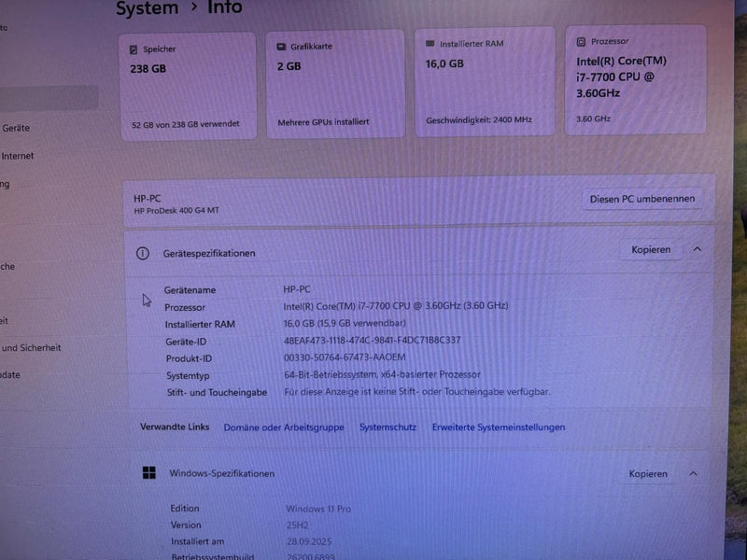Viewport: 747px width, 560px height.
Task: Open the Systemschutz link
Action: point(388,427)
